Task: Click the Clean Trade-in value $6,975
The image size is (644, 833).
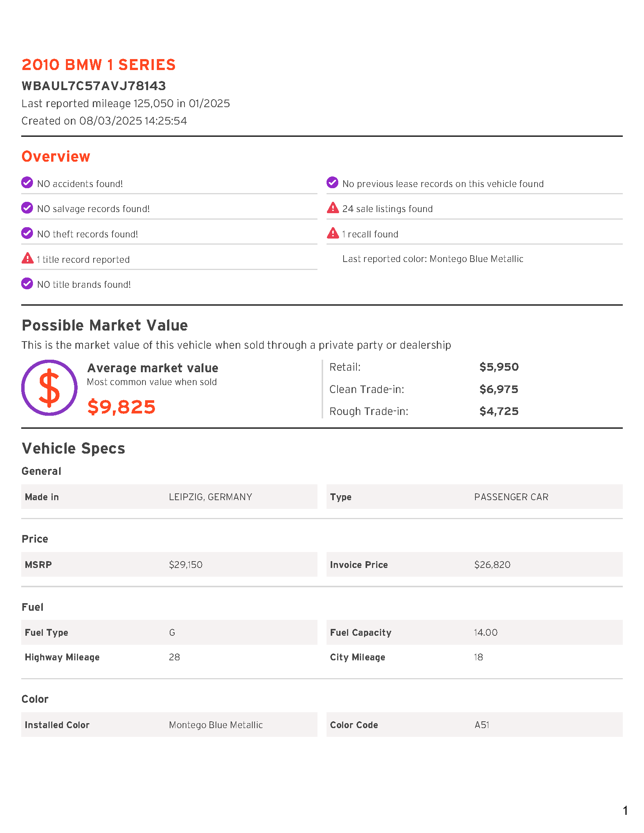Action: (x=499, y=389)
